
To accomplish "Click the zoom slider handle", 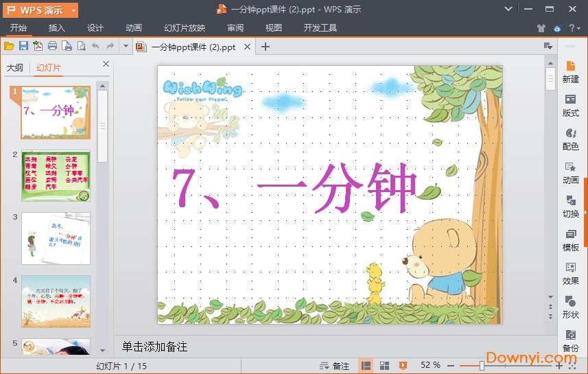I will (482, 366).
